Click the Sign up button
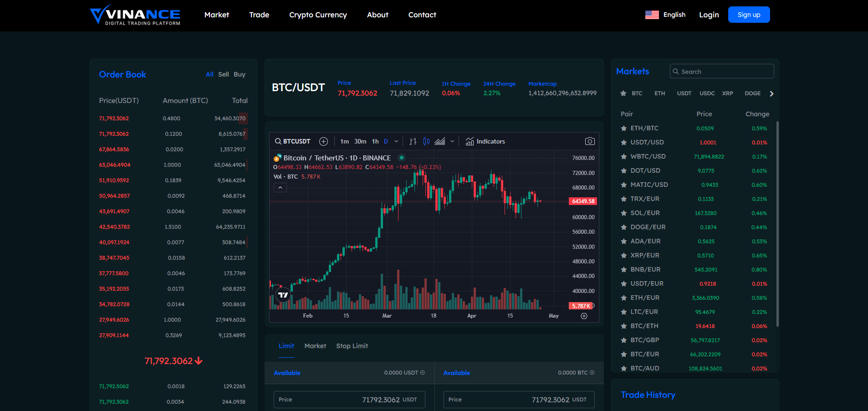 [749, 15]
